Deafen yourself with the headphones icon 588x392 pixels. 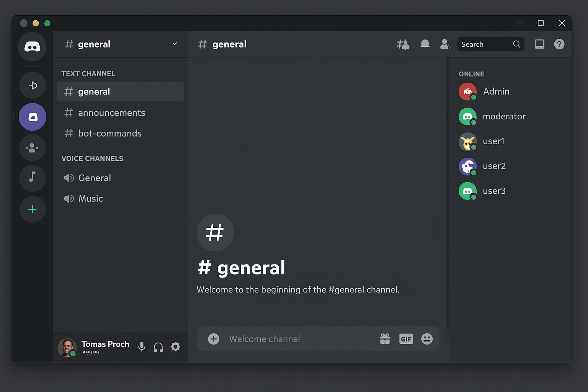pos(158,347)
